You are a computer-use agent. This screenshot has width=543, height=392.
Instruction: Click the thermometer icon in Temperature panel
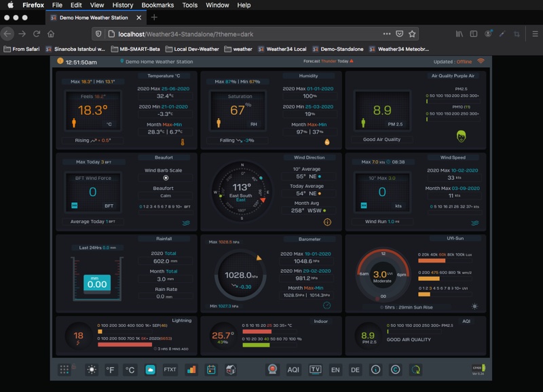click(x=183, y=142)
